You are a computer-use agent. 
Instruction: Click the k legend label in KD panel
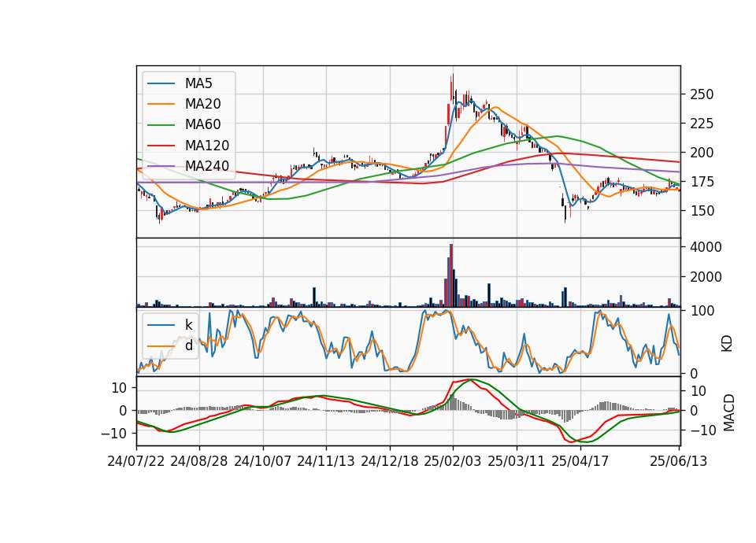tap(189, 325)
